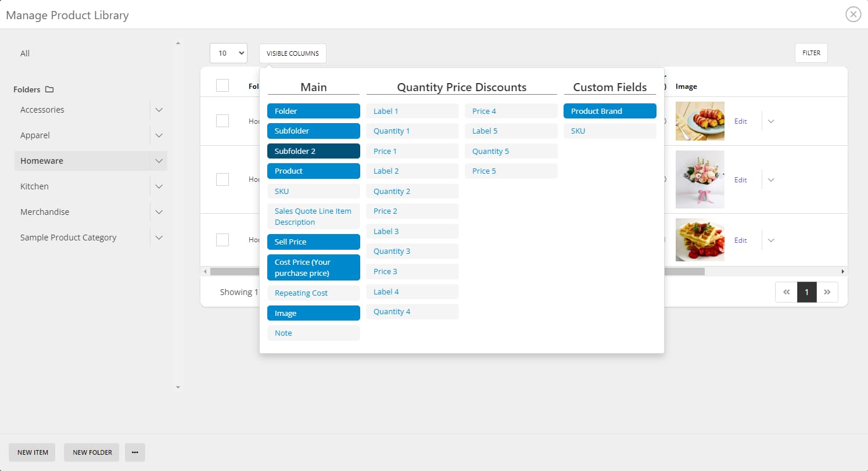Check the select-all checkbox in table header
868x471 pixels.
[223, 85]
